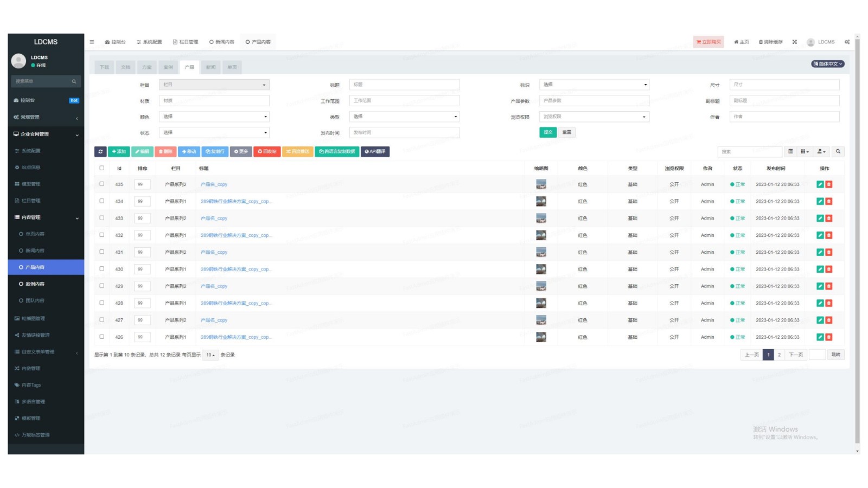Tick the checkbox for row 429
The width and height of the screenshot is (868, 488).
[101, 286]
